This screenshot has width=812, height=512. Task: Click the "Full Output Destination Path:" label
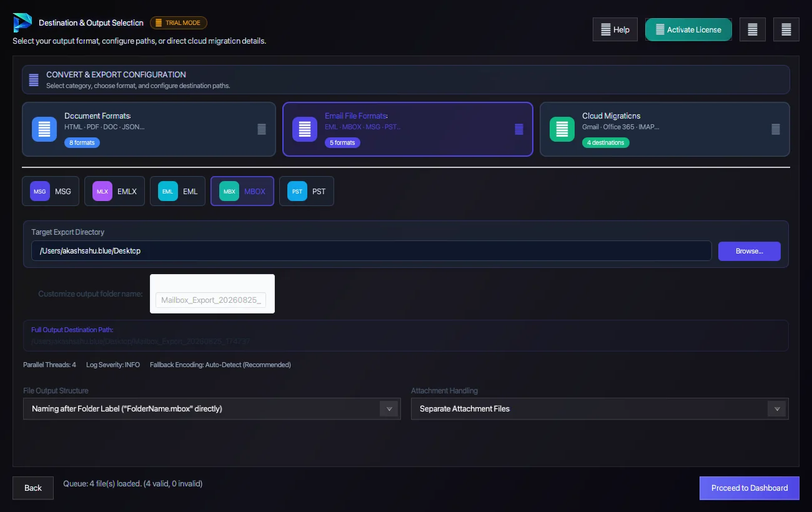tap(72, 330)
